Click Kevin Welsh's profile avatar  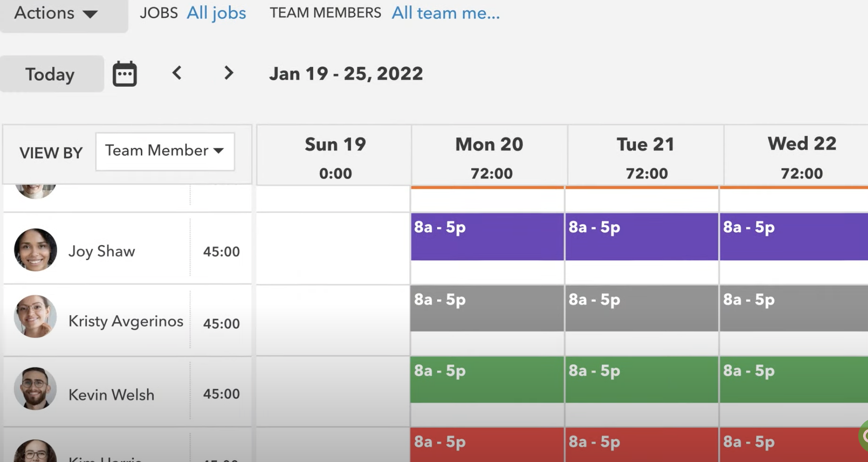(x=35, y=389)
